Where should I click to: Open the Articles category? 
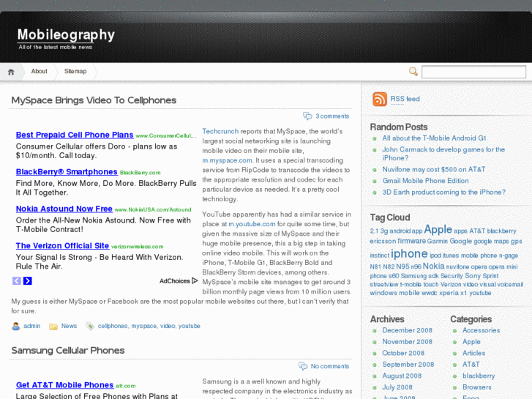pos(473,353)
